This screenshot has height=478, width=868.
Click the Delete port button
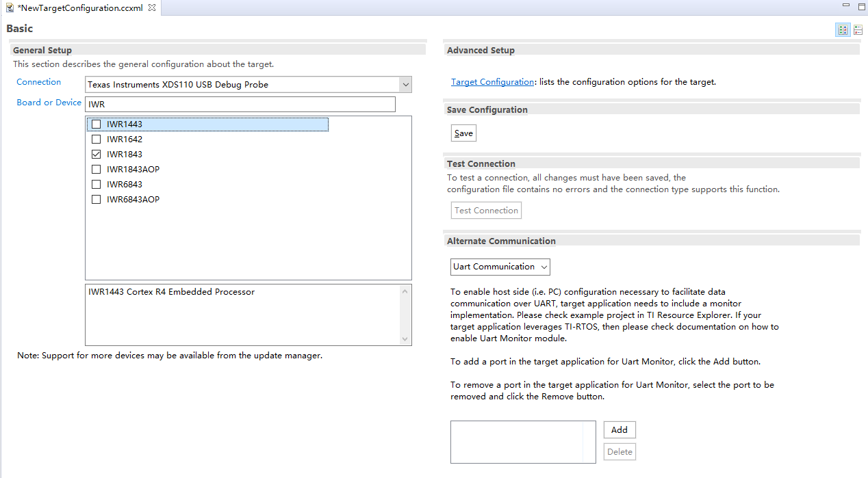coord(620,452)
